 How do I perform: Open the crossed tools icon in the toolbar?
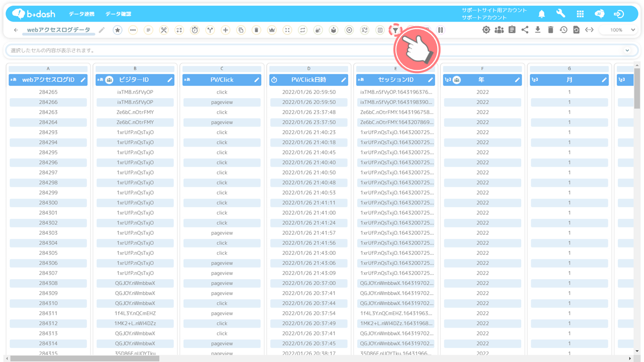coord(164,30)
